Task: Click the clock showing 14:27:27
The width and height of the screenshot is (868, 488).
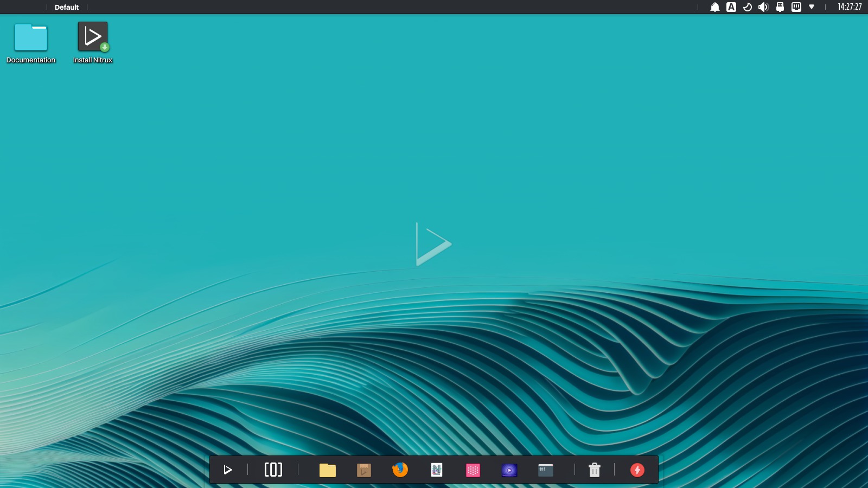Action: click(x=850, y=7)
